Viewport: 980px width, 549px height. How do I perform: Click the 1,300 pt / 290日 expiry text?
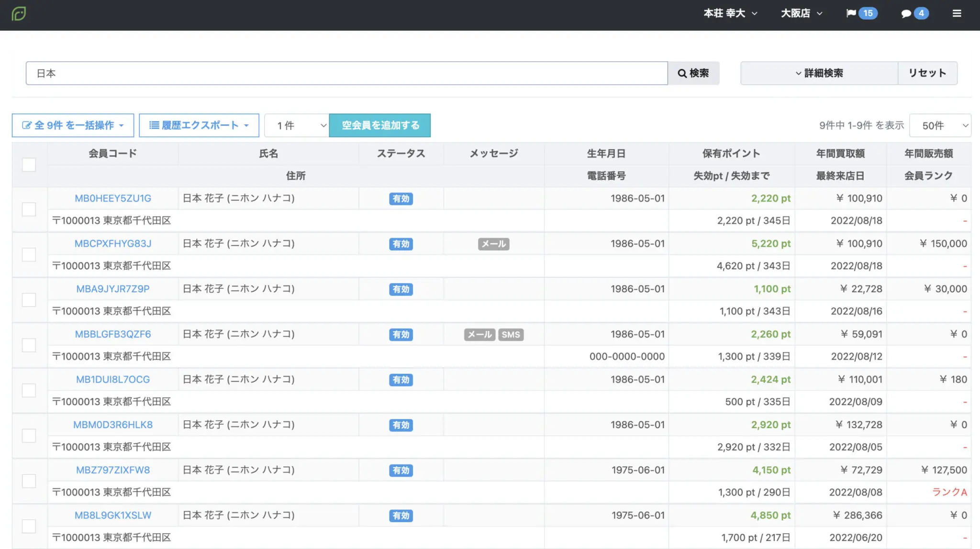(754, 492)
